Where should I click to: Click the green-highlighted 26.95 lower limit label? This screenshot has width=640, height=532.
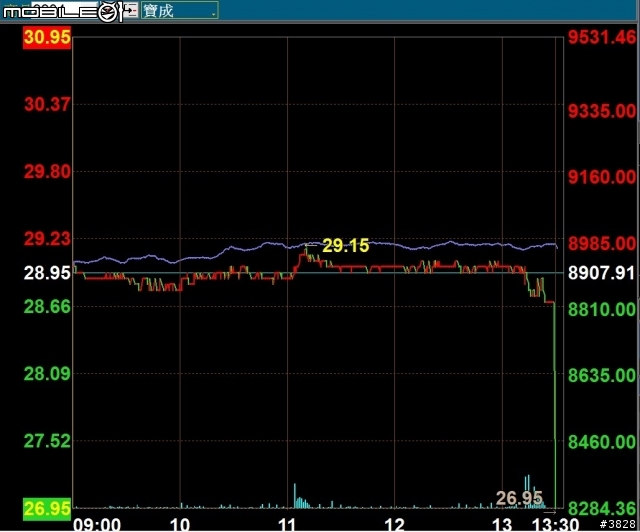point(47,509)
